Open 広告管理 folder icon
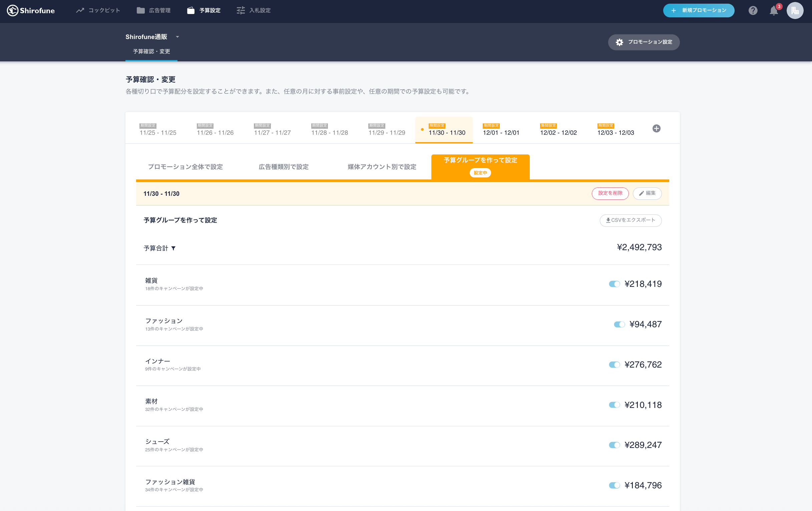812x511 pixels. click(x=141, y=10)
